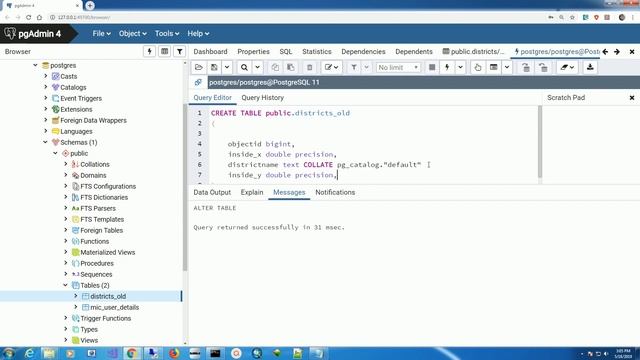Screen dimensions: 640x360
Task: Save file icon in query toolbar
Action: 214,67
